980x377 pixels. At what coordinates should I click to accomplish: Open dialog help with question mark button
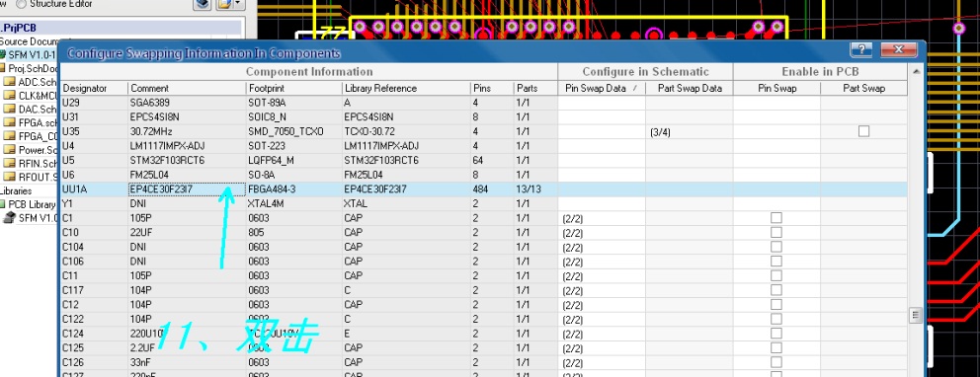tap(861, 50)
